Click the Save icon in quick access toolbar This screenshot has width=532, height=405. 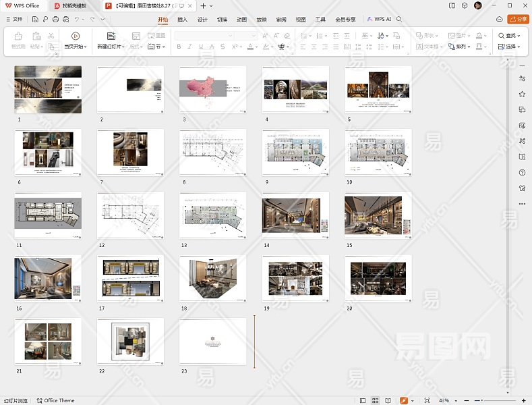point(35,20)
